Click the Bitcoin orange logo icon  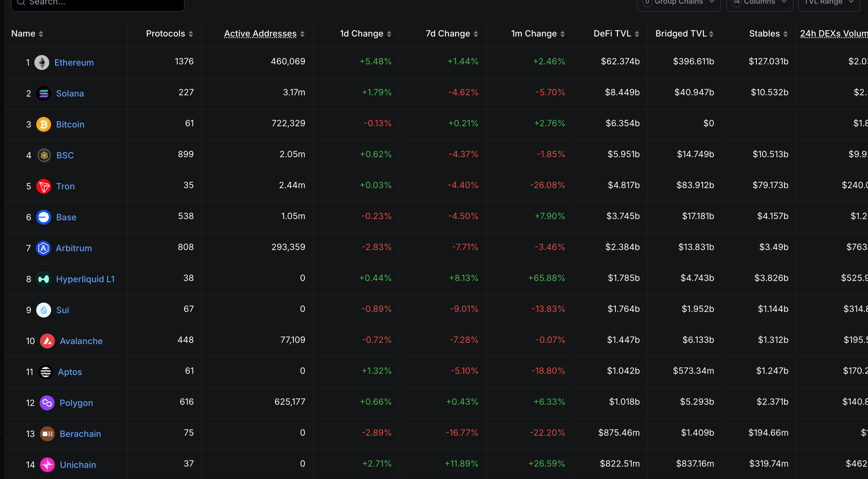click(x=43, y=125)
